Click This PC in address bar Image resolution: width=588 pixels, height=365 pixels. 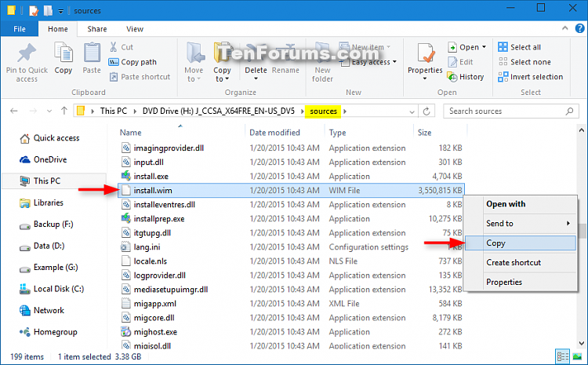113,111
